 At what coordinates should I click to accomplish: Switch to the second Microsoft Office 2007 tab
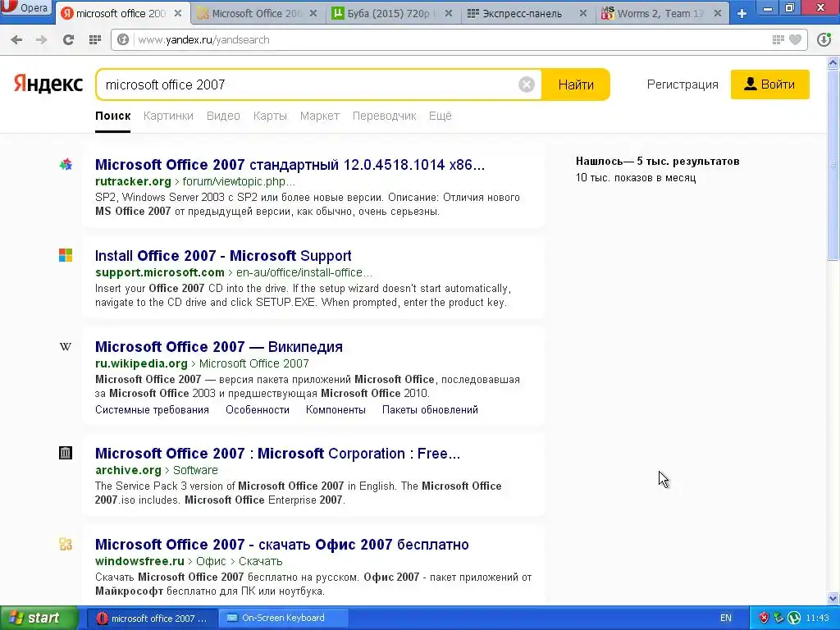click(x=257, y=13)
